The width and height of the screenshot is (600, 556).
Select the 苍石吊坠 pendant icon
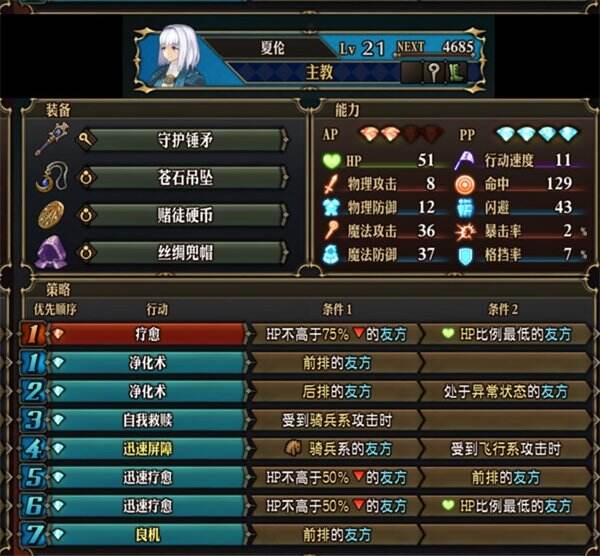click(52, 177)
